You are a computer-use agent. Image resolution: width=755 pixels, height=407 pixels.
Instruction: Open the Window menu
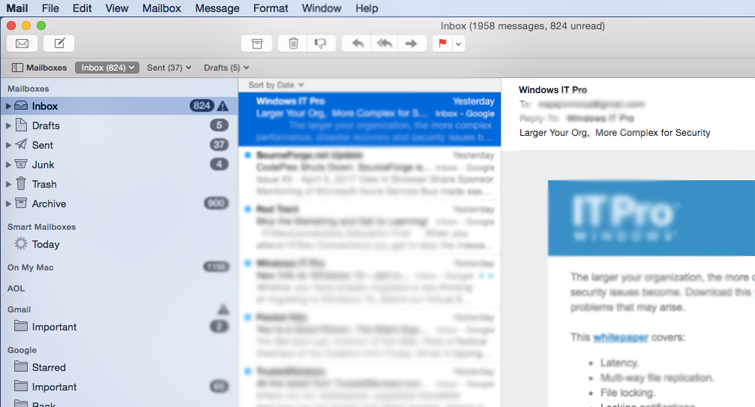(321, 8)
